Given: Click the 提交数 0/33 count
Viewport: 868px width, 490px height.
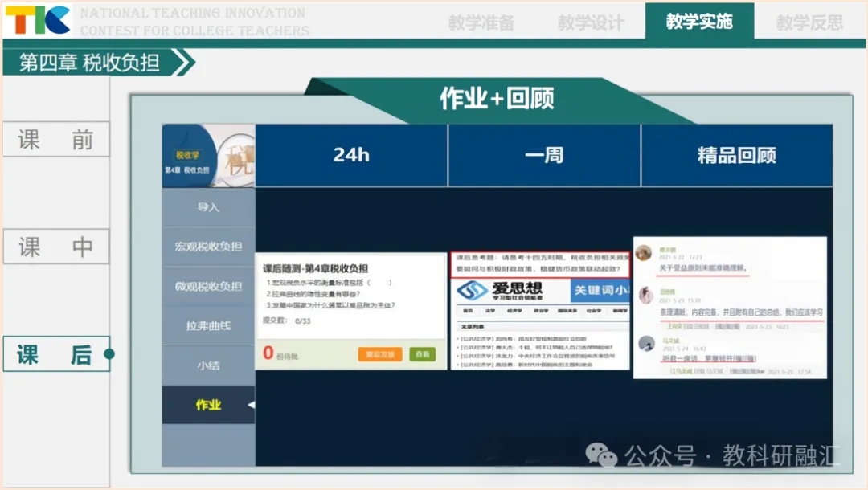Looking at the screenshot, I should click(x=286, y=321).
